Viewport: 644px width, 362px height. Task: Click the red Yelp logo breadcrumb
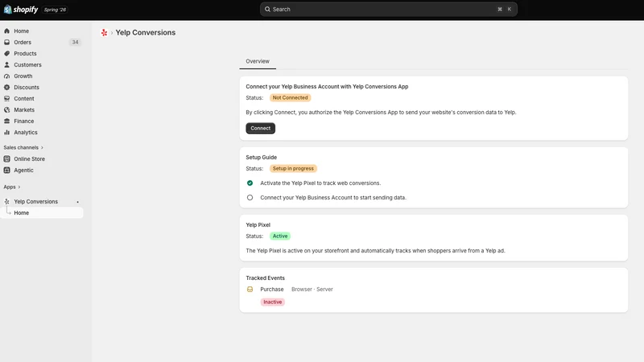[104, 32]
